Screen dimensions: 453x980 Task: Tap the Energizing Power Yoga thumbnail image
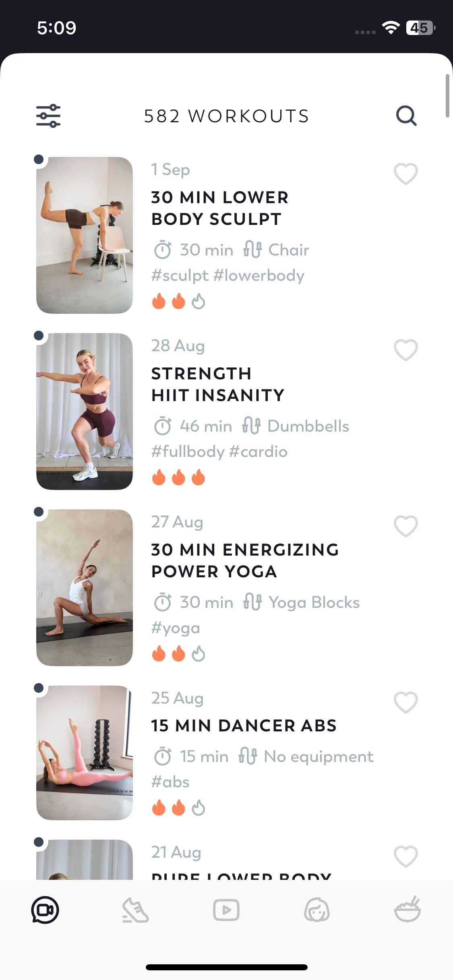click(x=85, y=588)
